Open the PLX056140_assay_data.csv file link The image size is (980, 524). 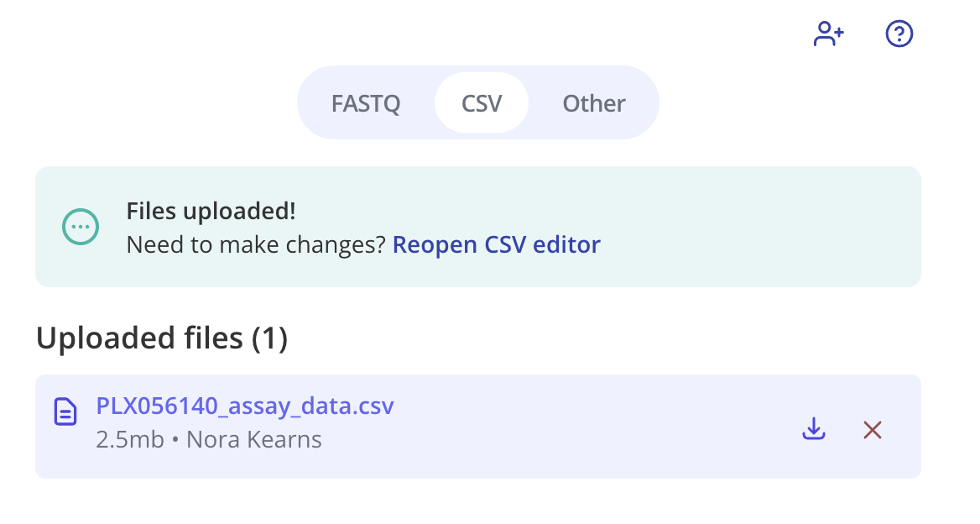tap(245, 406)
